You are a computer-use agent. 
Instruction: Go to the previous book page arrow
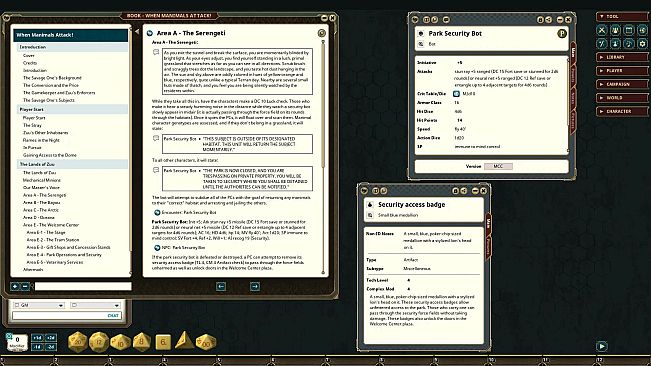point(221,286)
